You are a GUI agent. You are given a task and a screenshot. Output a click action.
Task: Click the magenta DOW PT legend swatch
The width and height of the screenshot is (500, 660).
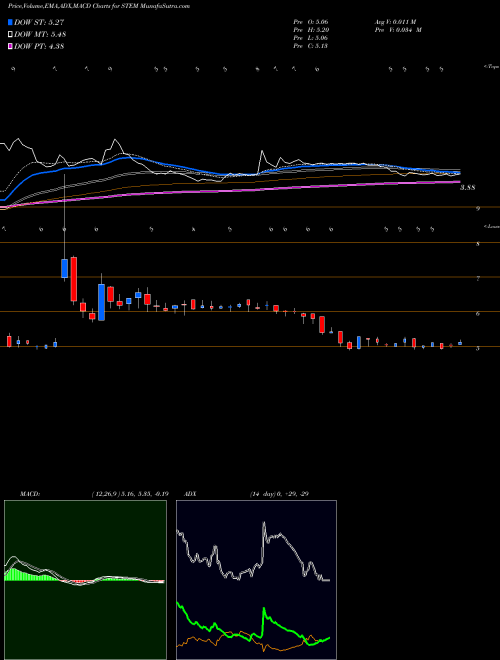[10, 46]
